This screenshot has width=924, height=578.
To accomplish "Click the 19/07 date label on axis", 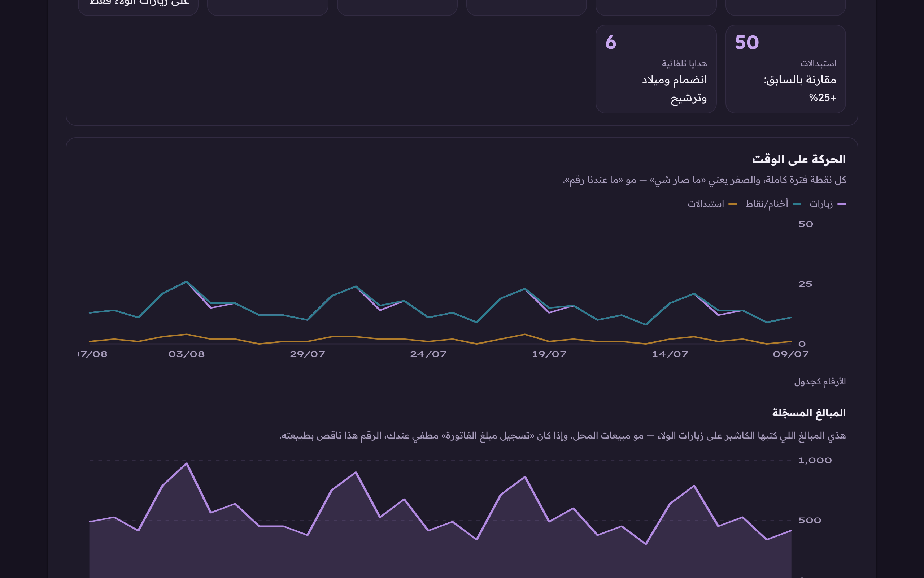I will tap(549, 354).
